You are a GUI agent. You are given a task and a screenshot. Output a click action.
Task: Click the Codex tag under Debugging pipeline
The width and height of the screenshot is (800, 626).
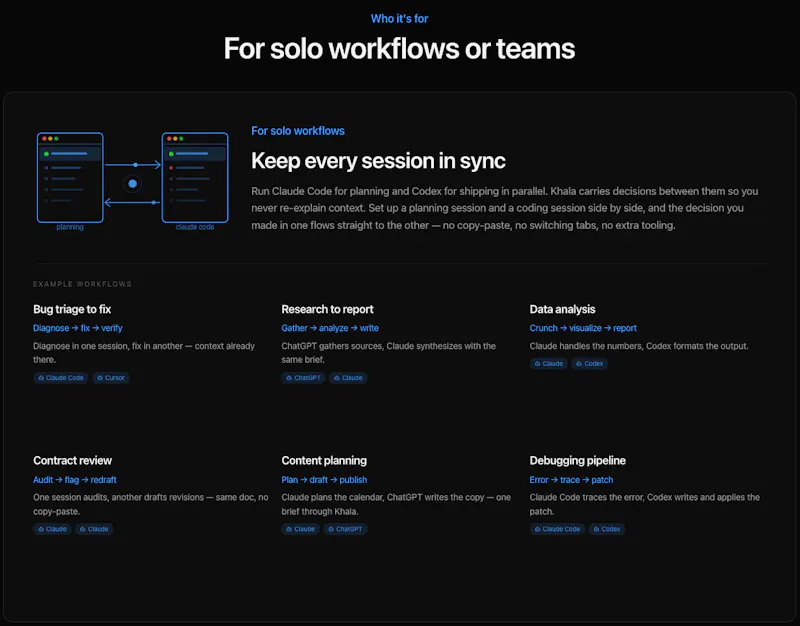[607, 529]
